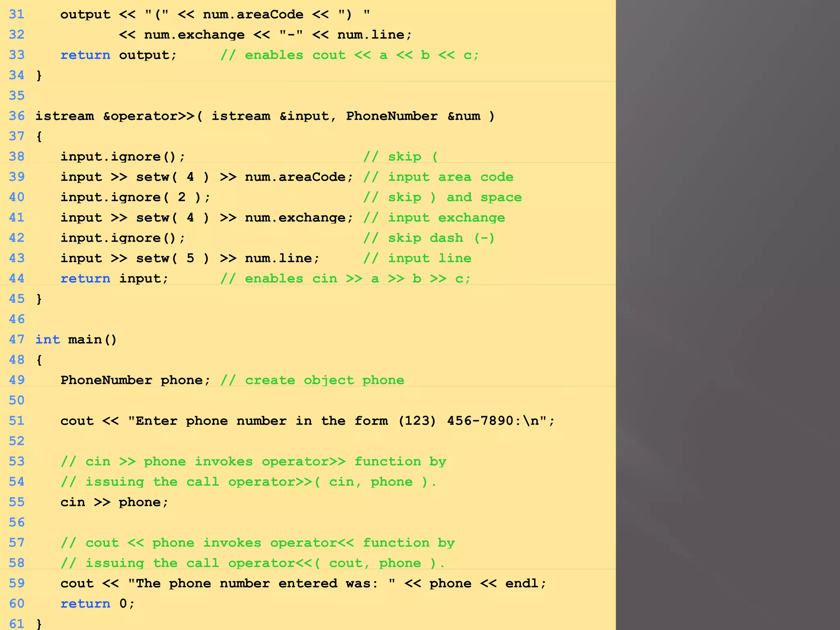
Task: Click line number 31
Action: coord(17,14)
